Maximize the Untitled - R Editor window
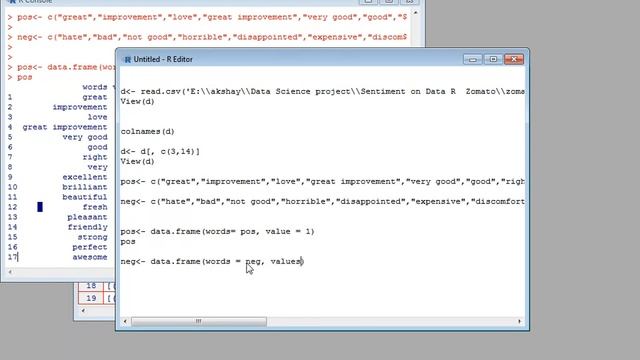This screenshot has height=360, width=640. [493, 59]
